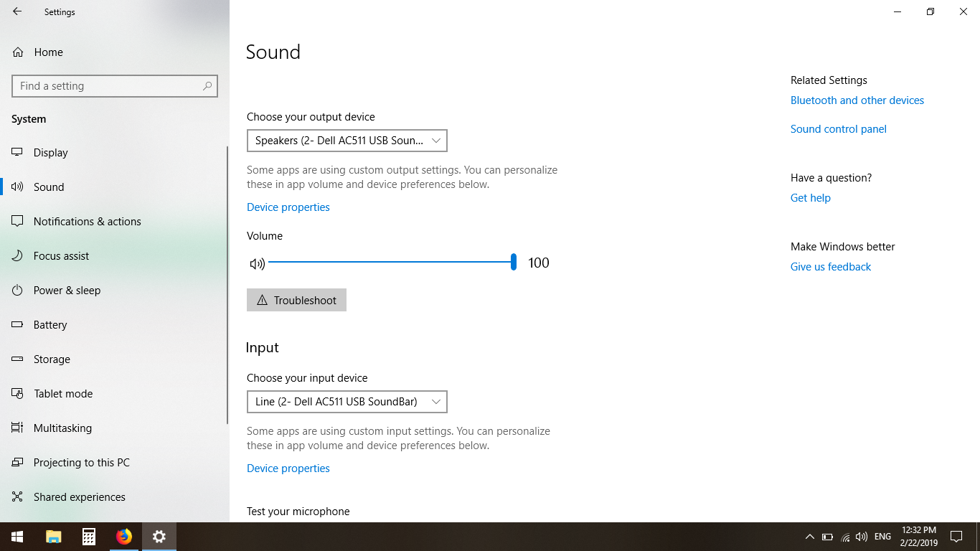Click the Projecting to this PC icon
980x551 pixels.
(18, 462)
